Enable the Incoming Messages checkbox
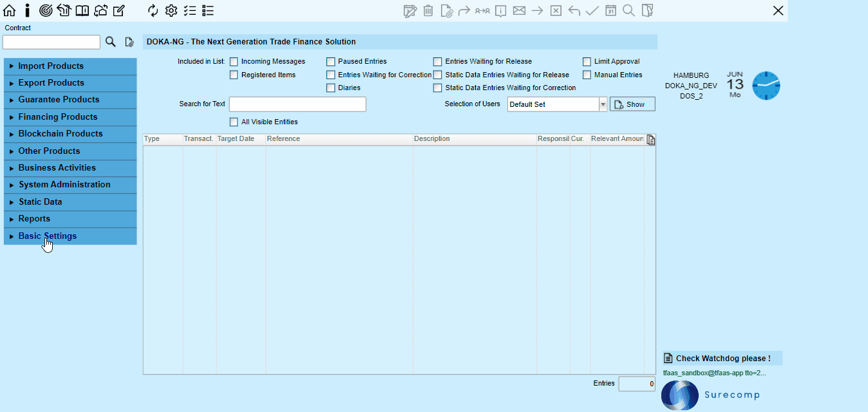The image size is (868, 412). point(234,62)
